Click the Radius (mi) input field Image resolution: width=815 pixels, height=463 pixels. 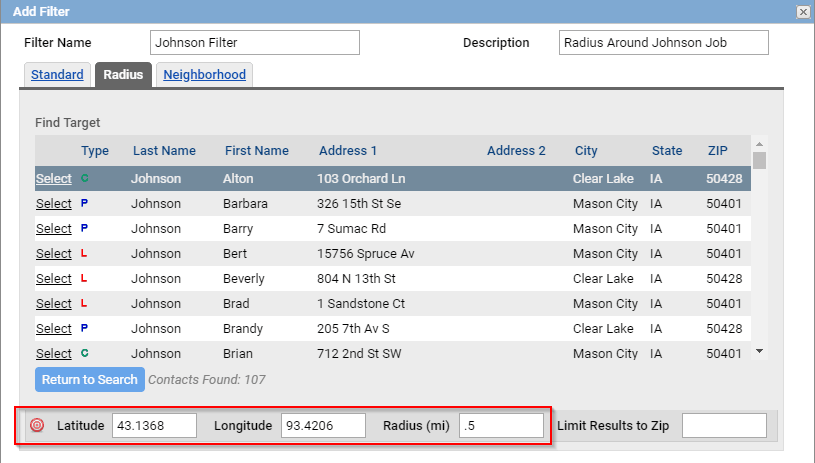click(502, 426)
